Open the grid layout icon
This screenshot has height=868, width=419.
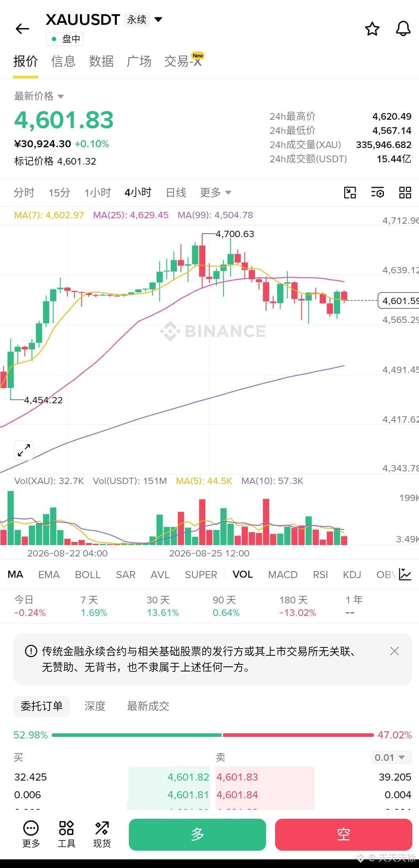click(405, 193)
